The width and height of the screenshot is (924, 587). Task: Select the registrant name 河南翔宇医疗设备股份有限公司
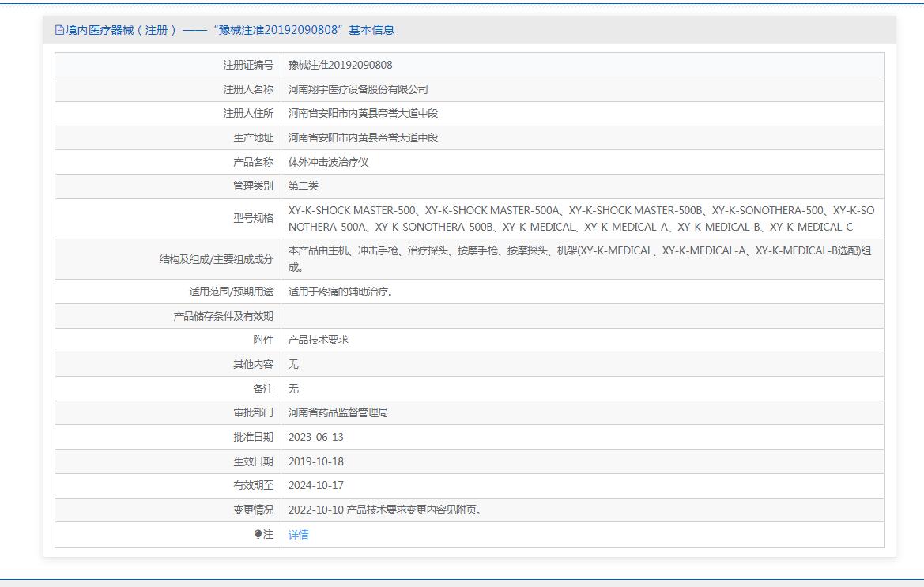[x=358, y=89]
